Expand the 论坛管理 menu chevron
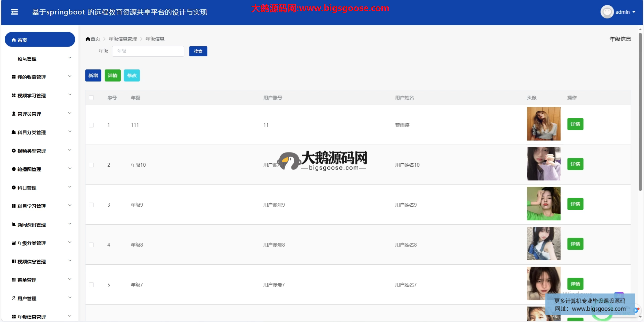Screen dimensions: 644x322 (x=70, y=58)
